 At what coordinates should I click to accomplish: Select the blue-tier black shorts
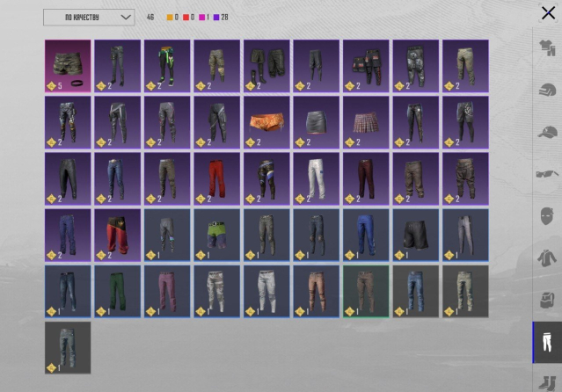click(x=416, y=235)
